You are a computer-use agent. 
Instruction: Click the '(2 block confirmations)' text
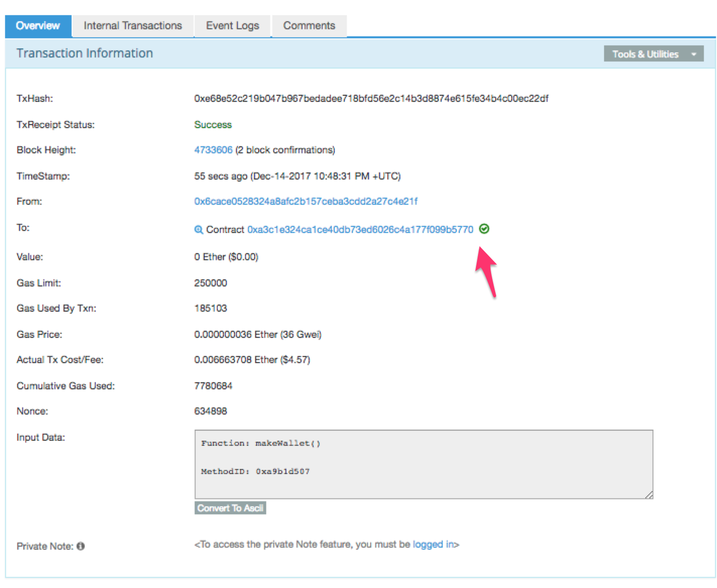click(285, 150)
